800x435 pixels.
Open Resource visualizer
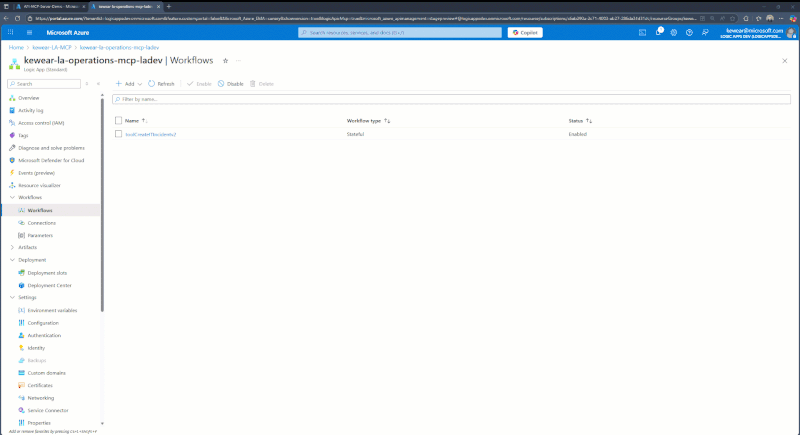[39, 185]
